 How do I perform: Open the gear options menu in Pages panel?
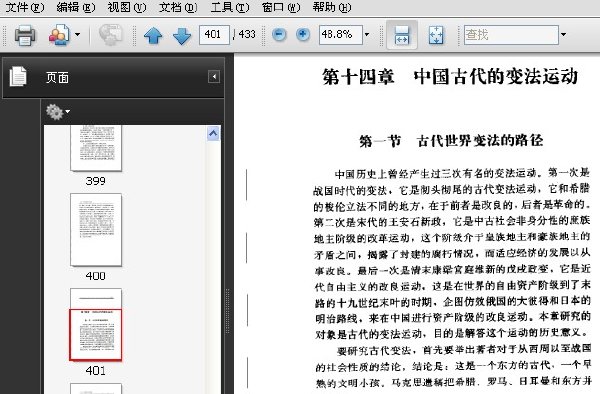(58, 112)
